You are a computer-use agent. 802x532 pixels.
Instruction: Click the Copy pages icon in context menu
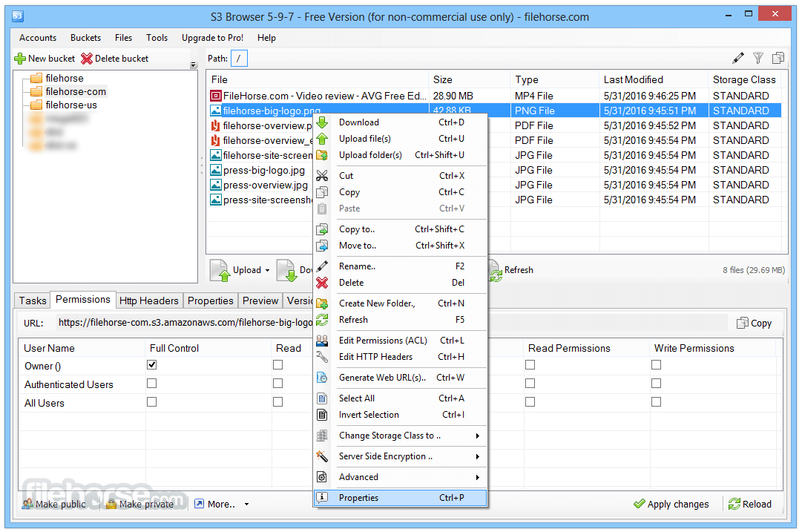click(x=322, y=192)
